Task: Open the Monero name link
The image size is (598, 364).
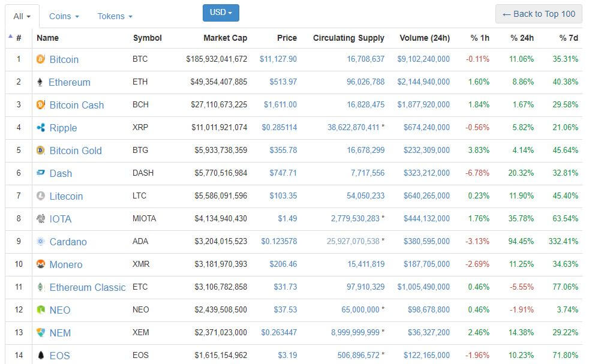Action: click(65, 264)
